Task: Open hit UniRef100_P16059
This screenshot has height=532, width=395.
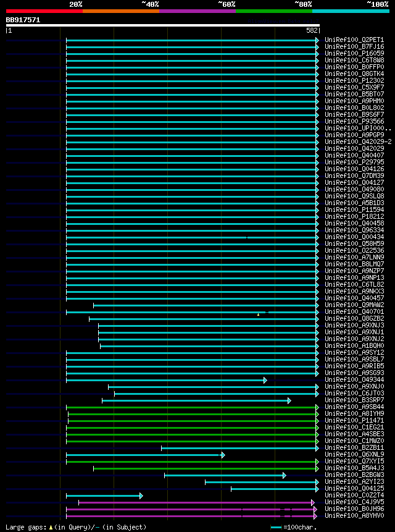Action: pyautogui.click(x=354, y=54)
